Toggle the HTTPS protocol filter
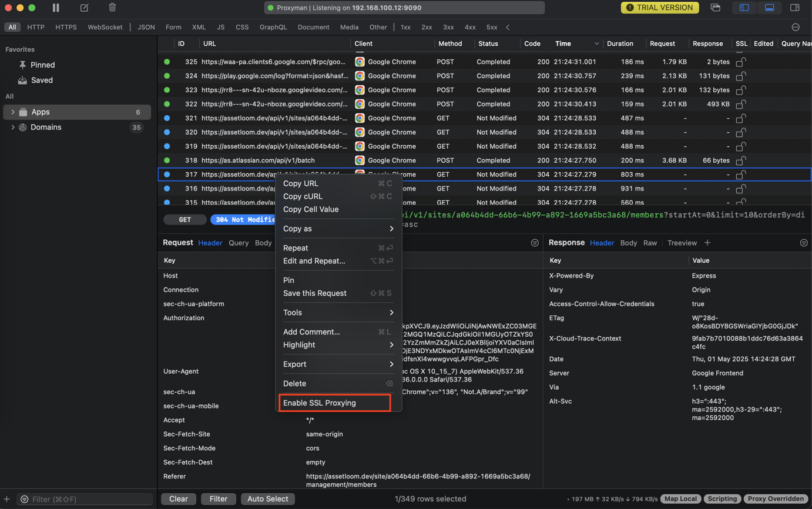Image resolution: width=812 pixels, height=509 pixels. coord(66,27)
